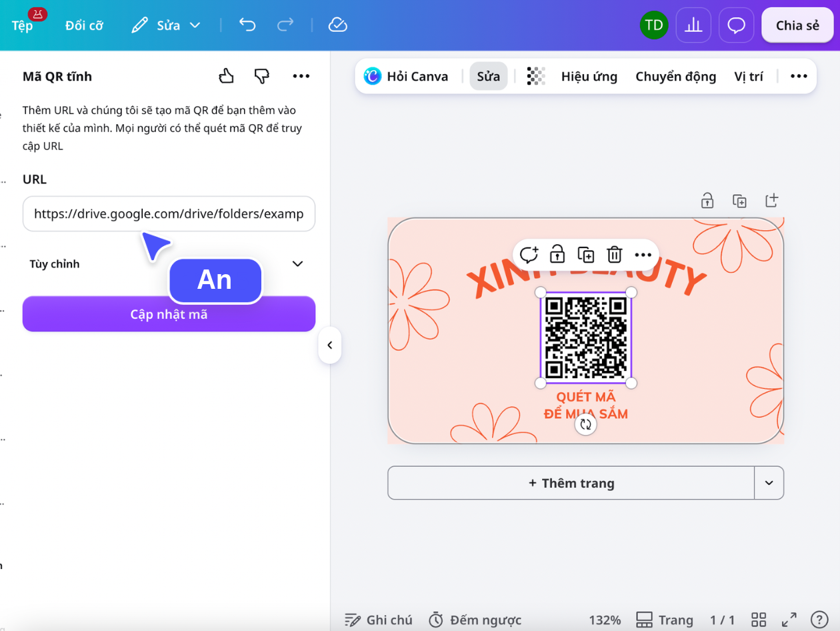Open more options for selected element
840x631 pixels.
click(x=643, y=254)
